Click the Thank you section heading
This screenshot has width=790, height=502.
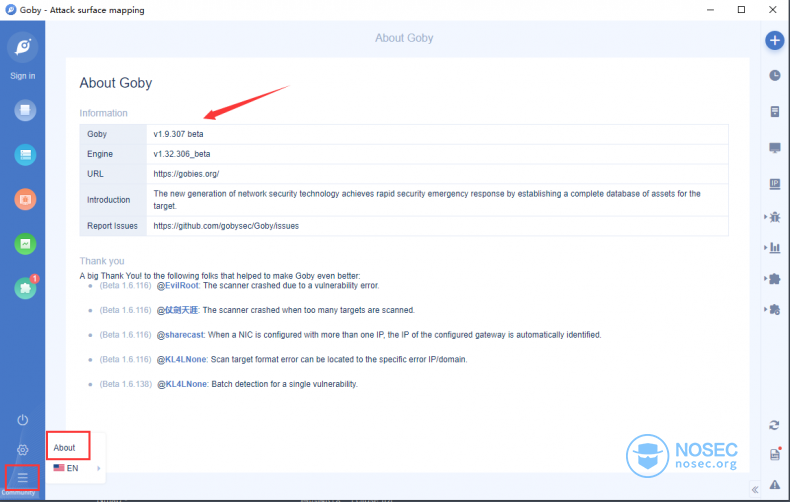click(102, 261)
